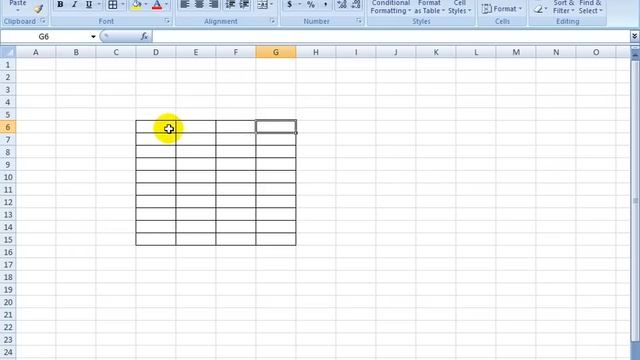The image size is (640, 360).
Task: Open Sort & Filter menu
Action: (x=564, y=7)
